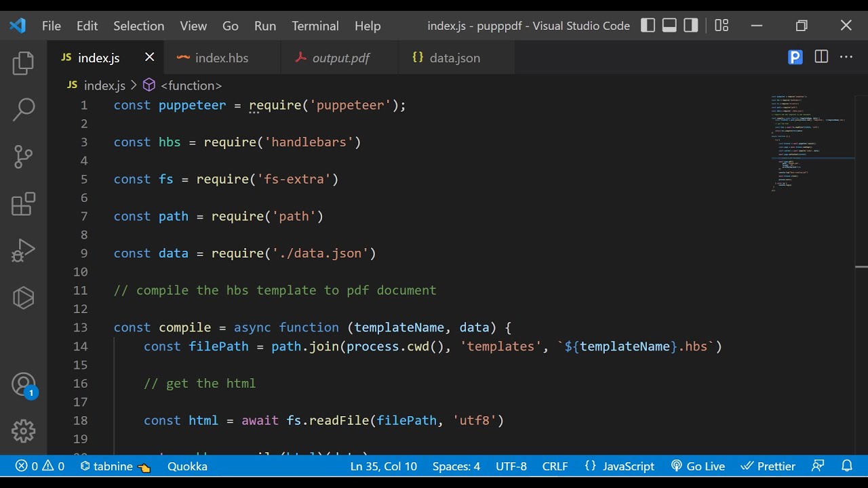
Task: Open Run and Debug view
Action: coord(23,251)
